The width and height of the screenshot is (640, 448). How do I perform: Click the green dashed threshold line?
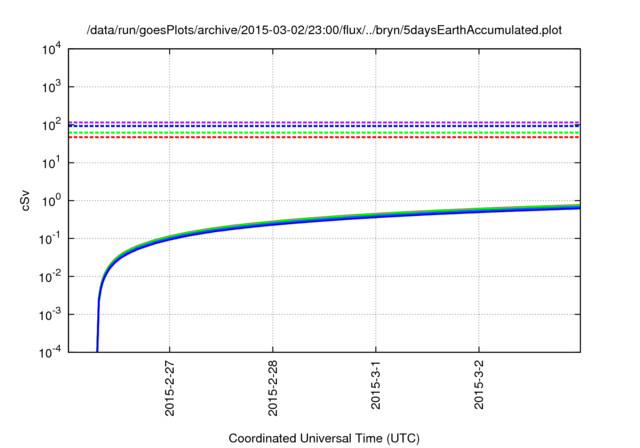coord(324,133)
